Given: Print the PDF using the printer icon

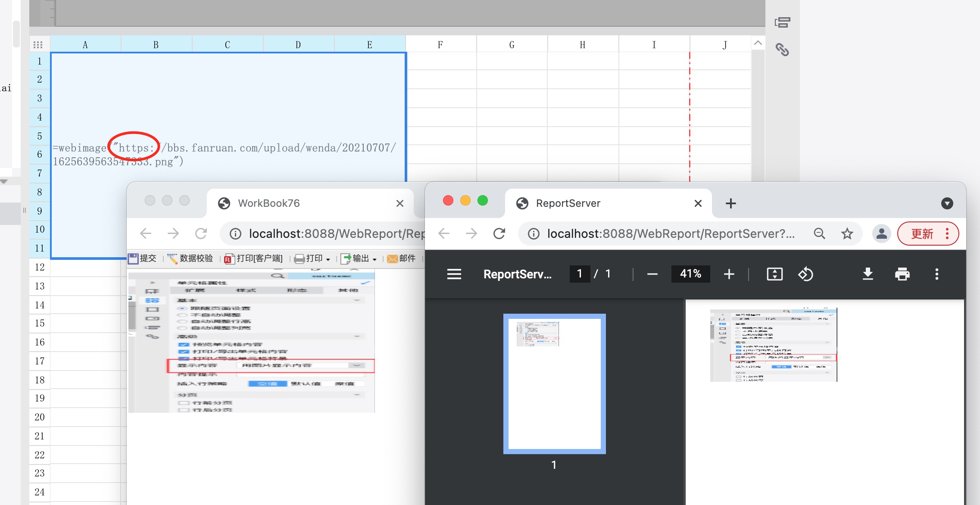Looking at the screenshot, I should pyautogui.click(x=902, y=274).
